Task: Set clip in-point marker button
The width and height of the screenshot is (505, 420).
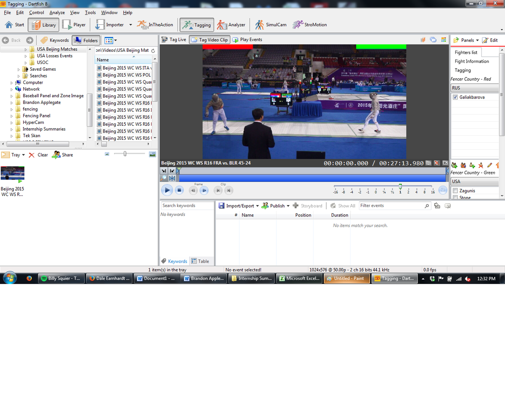Action: pos(164,170)
